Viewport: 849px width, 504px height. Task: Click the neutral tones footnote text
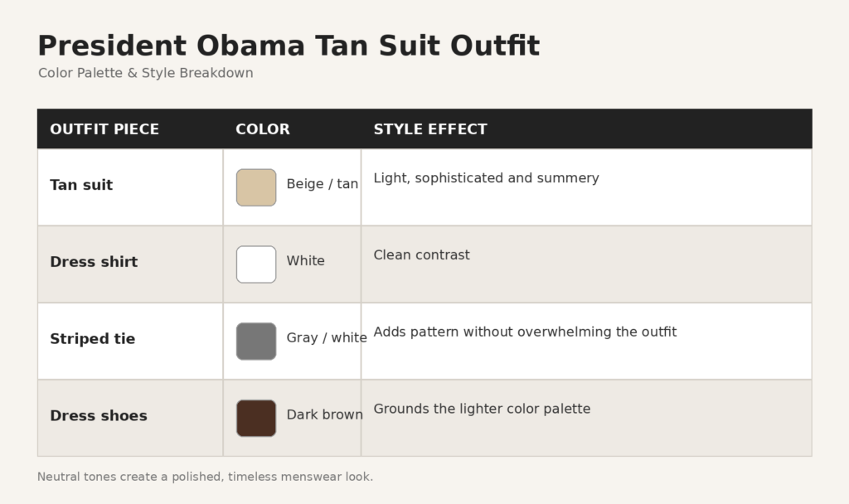coord(206,477)
